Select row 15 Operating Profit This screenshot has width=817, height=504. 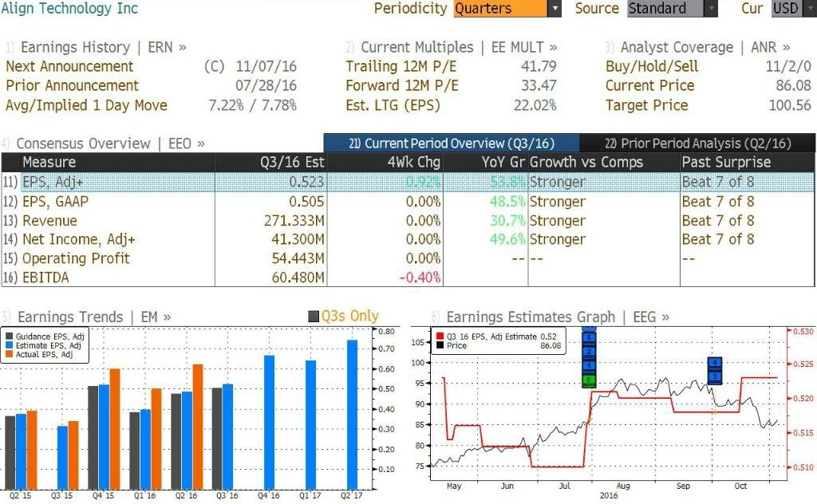point(408,258)
